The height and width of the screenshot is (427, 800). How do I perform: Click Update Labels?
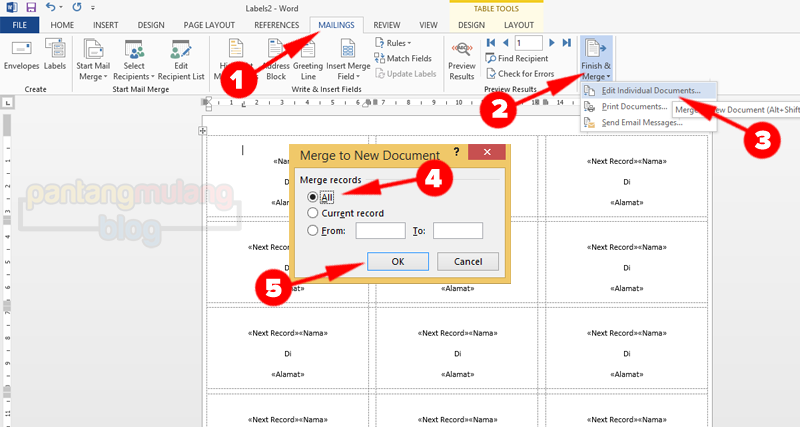point(406,73)
